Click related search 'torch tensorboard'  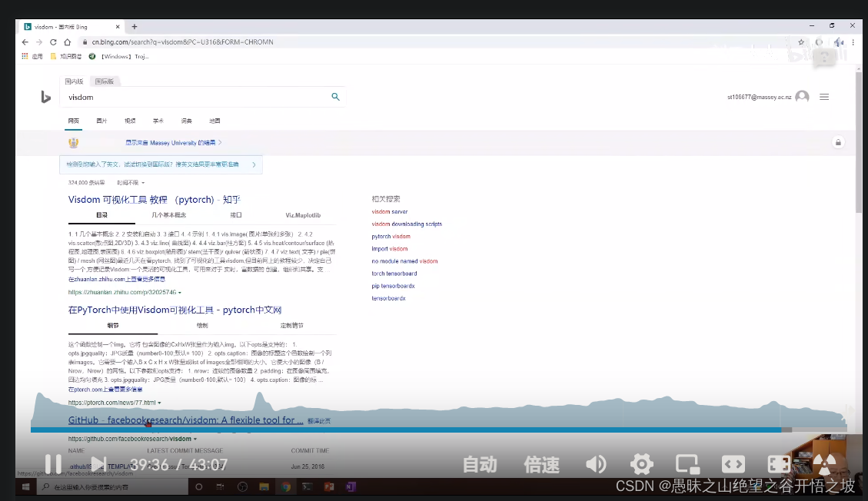pos(394,274)
